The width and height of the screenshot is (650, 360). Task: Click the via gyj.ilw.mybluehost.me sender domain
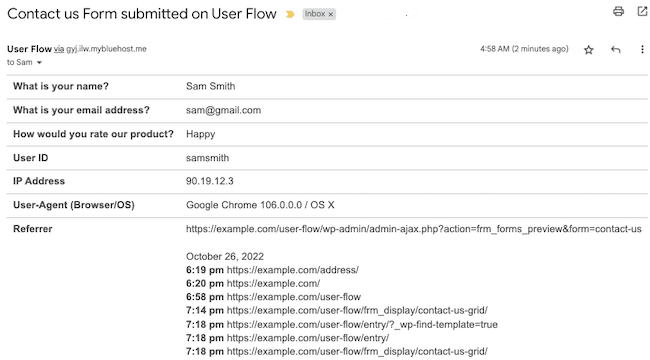pyautogui.click(x=100, y=49)
